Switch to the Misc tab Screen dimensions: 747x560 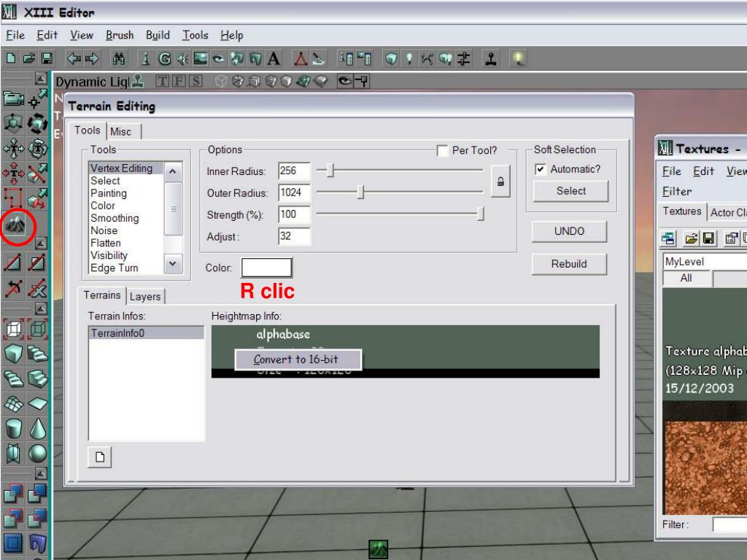tap(120, 132)
